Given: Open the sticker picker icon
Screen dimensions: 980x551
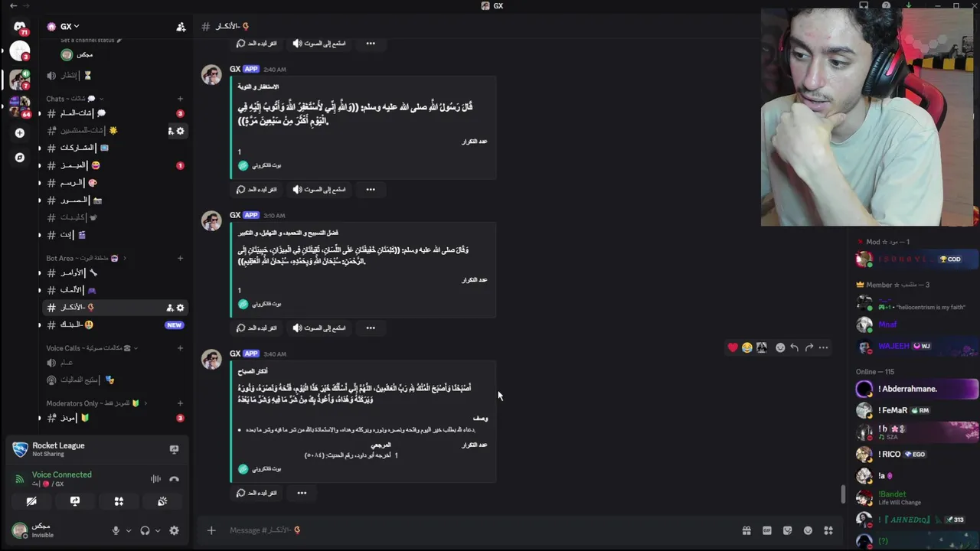Looking at the screenshot, I should (787, 530).
